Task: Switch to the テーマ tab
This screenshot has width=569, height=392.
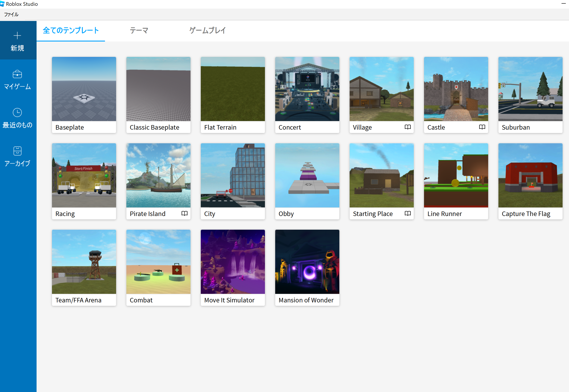Action: [x=139, y=30]
